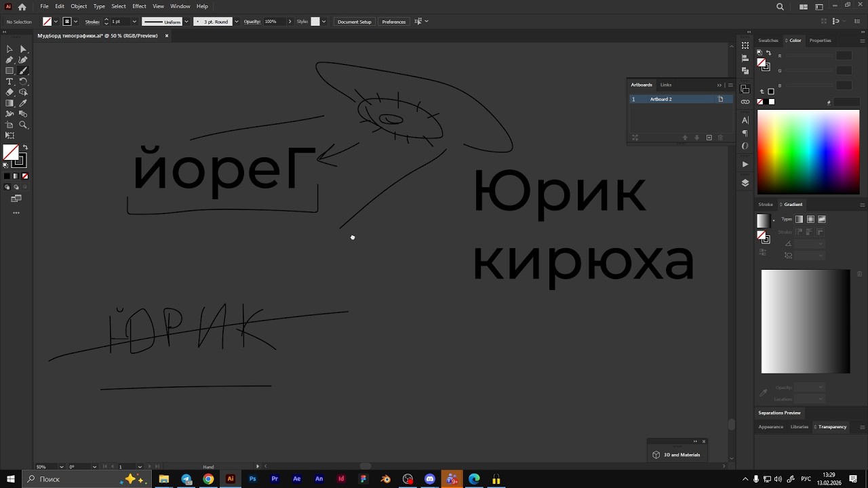Enable Draw Normal mode
Viewport: 868px width, 488px height.
7,187
